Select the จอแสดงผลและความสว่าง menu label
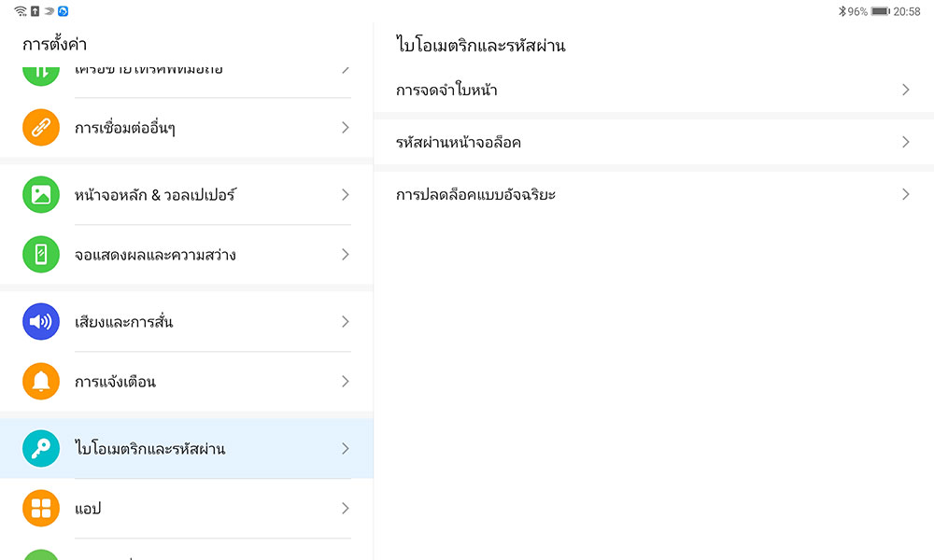The height and width of the screenshot is (560, 934). pos(154,255)
